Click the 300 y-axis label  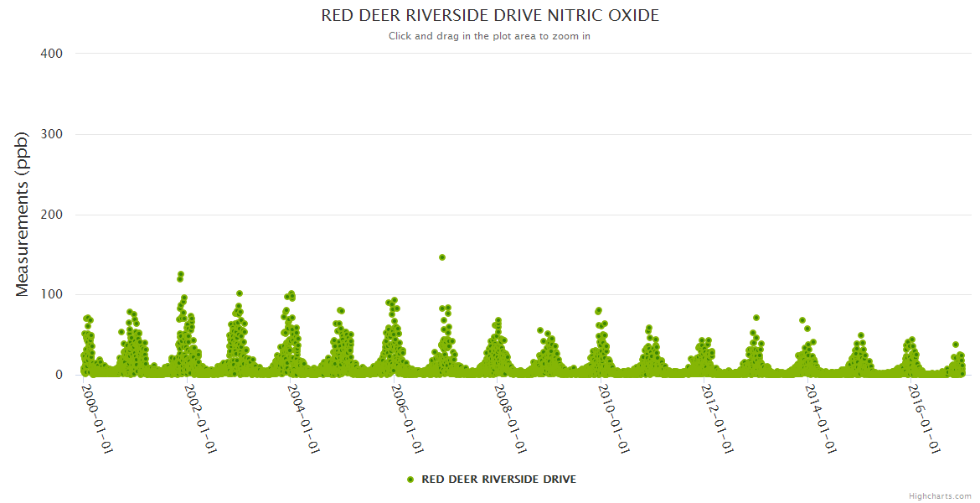(x=51, y=134)
